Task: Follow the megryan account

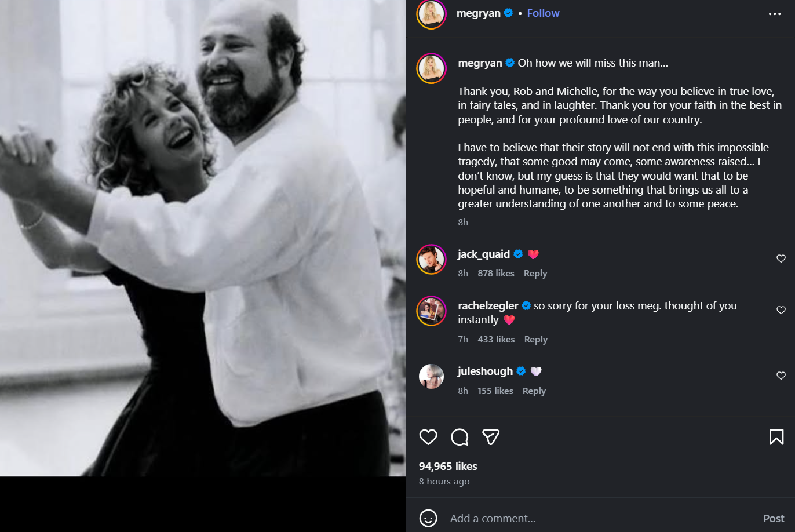Action: tap(543, 13)
